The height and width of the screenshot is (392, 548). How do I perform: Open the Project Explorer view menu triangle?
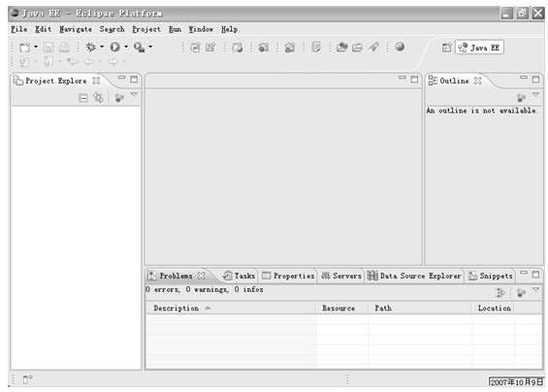[x=134, y=94]
